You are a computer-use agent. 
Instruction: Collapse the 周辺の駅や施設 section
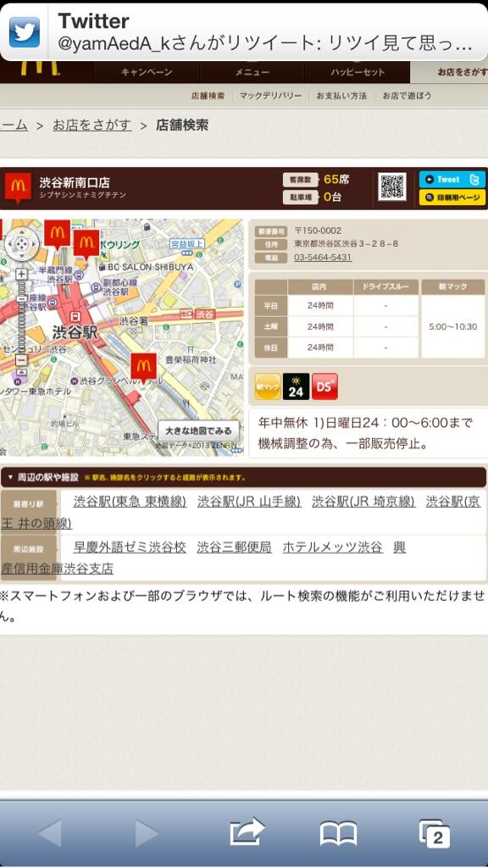click(x=243, y=477)
